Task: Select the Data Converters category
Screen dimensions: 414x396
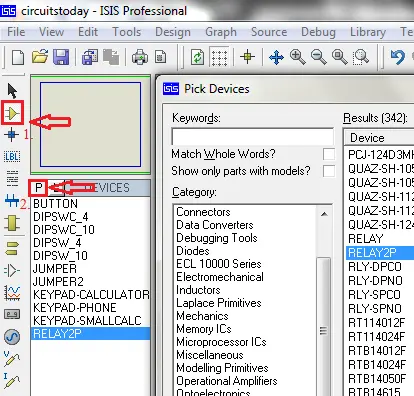Action: [215, 225]
